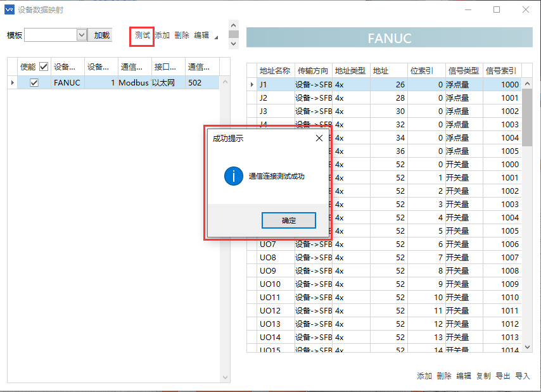Click 导出 to export the mapping
This screenshot has width=541, height=392.
pos(503,376)
